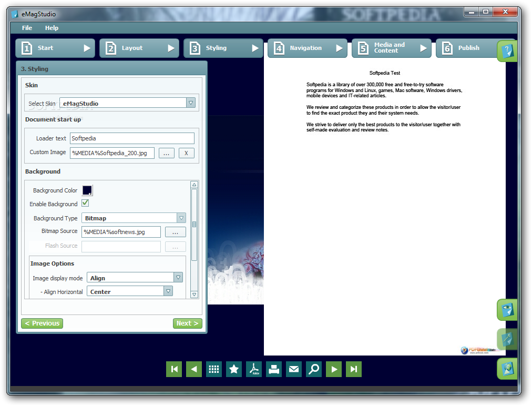The height and width of the screenshot is (406, 532).
Task: Click the Adobe PDF download icon
Action: click(254, 369)
